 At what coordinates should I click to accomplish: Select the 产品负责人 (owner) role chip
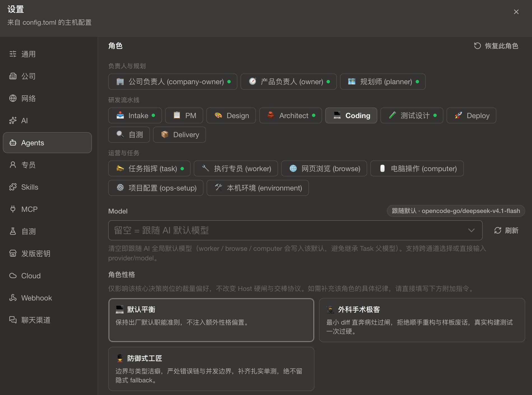click(x=288, y=82)
